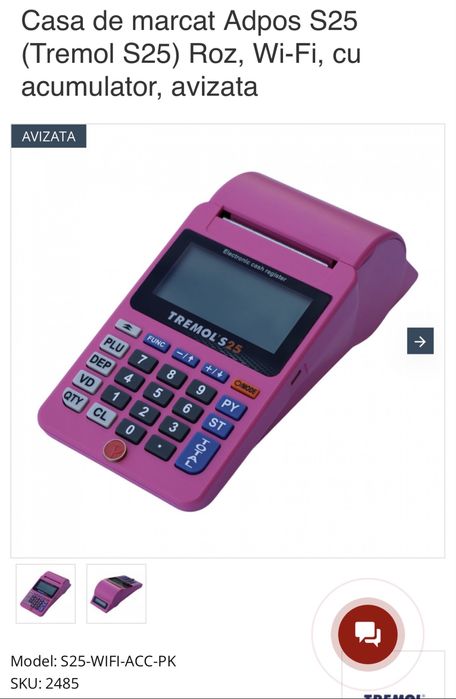This screenshot has height=699, width=456.
Task: Click the red round button on device
Action: pos(115,450)
